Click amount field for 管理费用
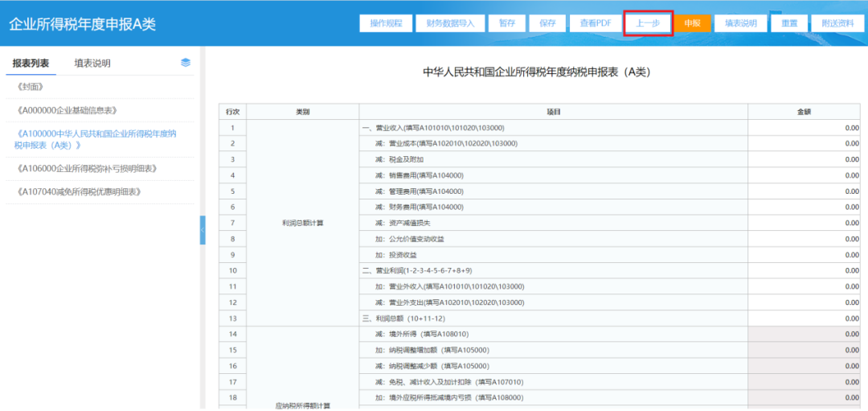868x411 pixels. (805, 191)
